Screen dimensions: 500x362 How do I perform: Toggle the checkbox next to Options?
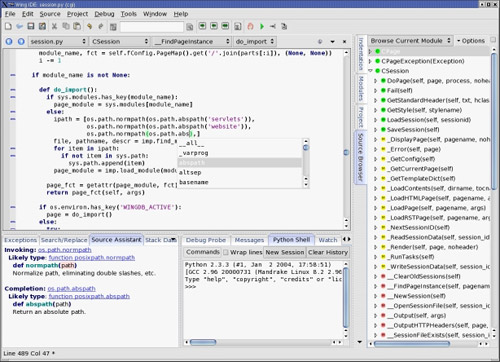coord(493,40)
